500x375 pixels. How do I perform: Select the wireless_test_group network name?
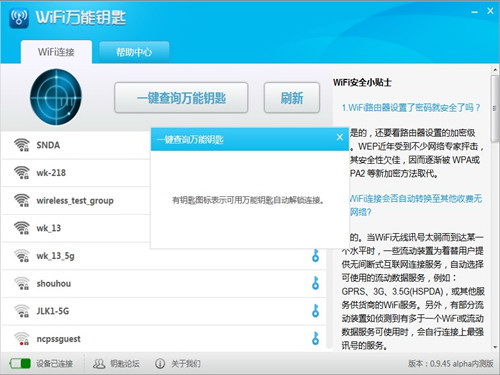tap(75, 201)
